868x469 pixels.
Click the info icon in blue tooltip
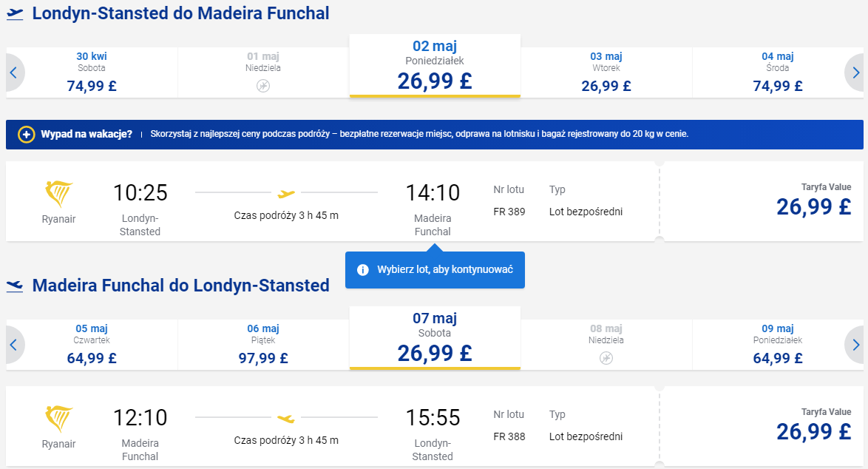pyautogui.click(x=362, y=270)
